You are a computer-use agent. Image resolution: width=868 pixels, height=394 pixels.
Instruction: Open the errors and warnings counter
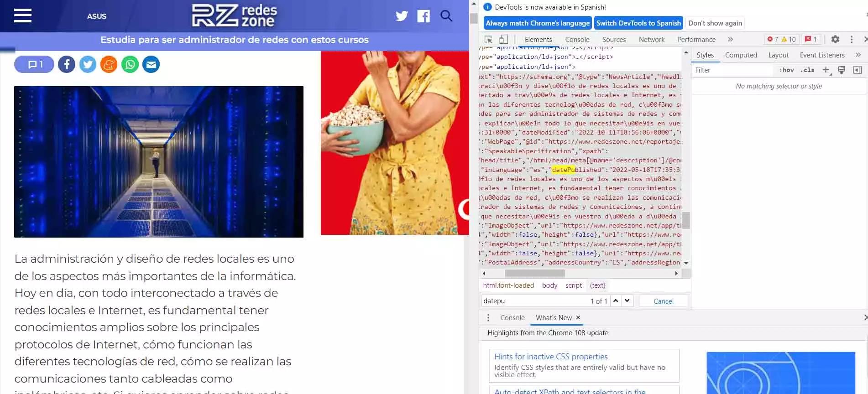point(782,39)
